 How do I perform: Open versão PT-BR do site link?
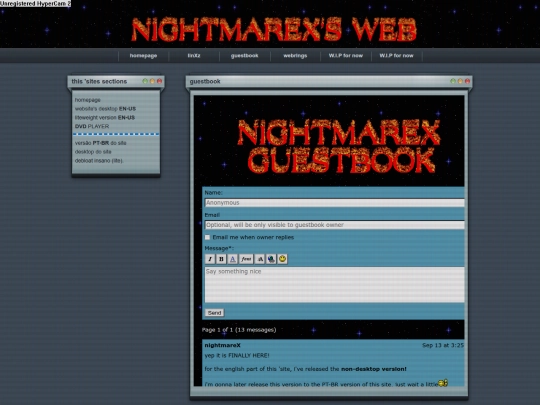pos(101,143)
